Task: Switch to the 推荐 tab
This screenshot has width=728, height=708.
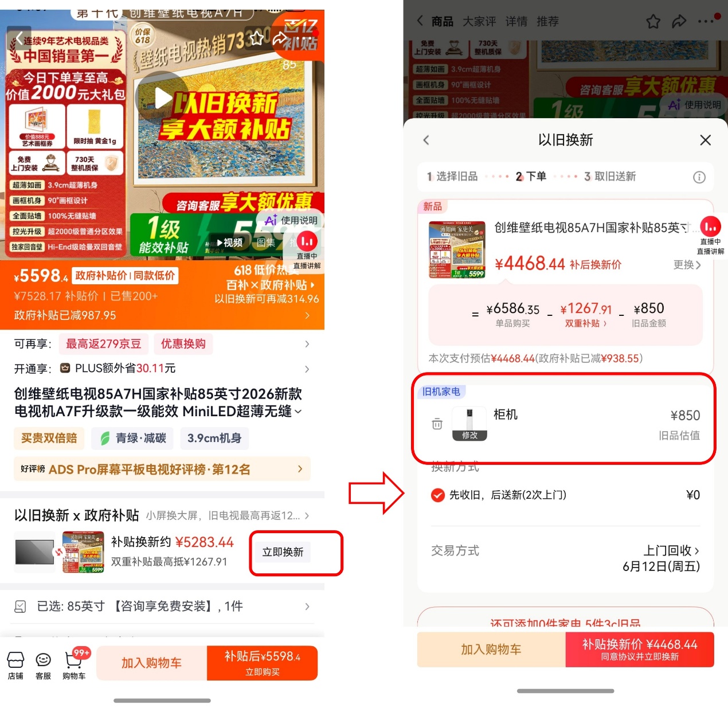Action: click(x=547, y=22)
